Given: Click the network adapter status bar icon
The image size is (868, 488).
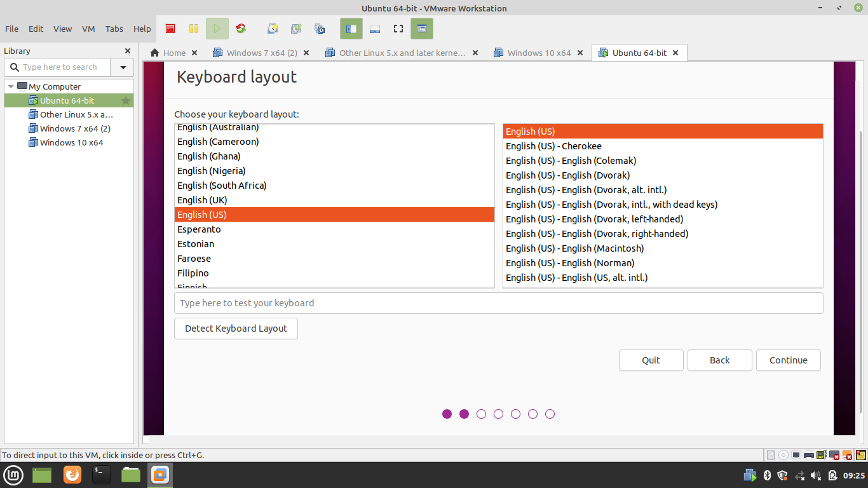Looking at the screenshot, I should point(796,455).
